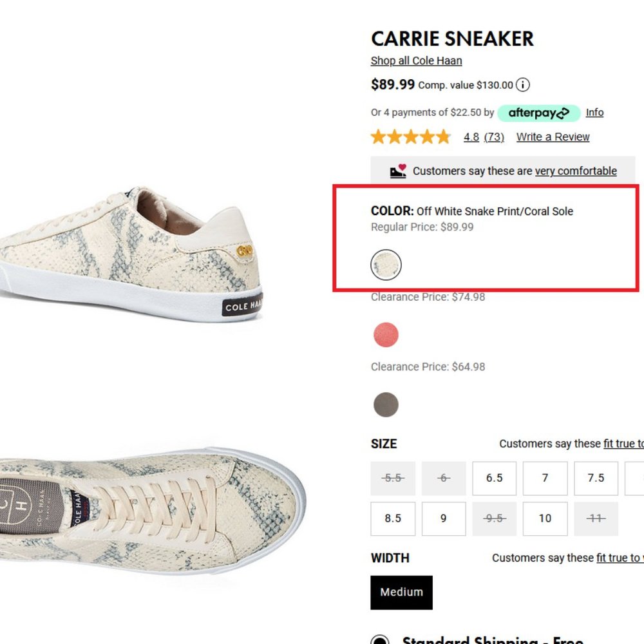Choose the Medium width option
The width and height of the screenshot is (644, 644).
pos(401,592)
